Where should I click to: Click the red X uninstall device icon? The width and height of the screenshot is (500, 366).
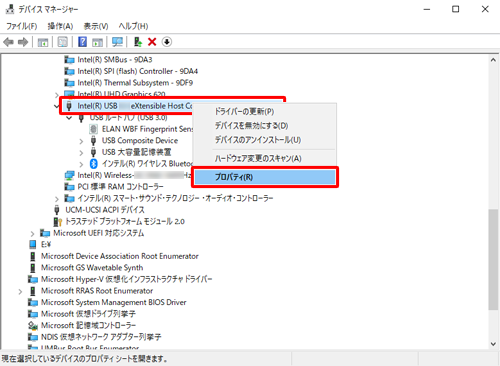point(152,42)
